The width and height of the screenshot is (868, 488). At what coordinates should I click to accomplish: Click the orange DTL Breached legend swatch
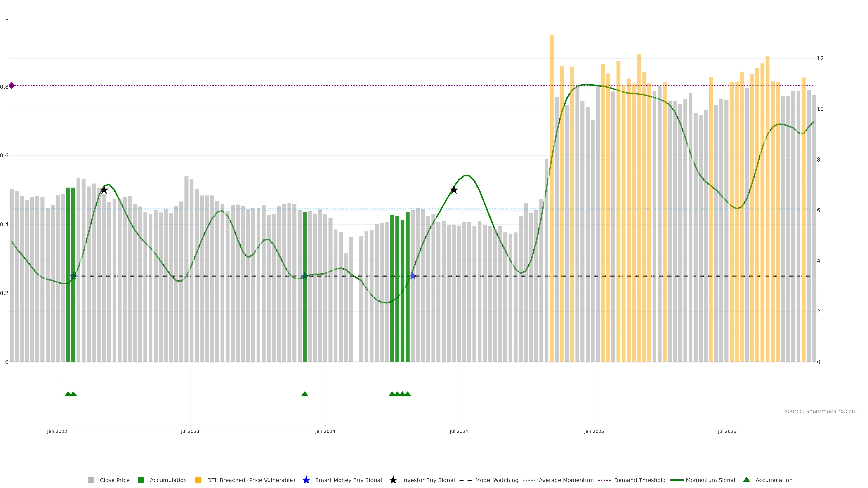[198, 480]
